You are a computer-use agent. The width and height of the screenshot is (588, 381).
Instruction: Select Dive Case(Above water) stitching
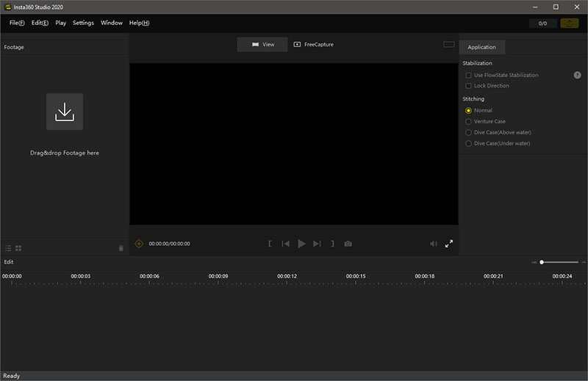pyautogui.click(x=468, y=132)
